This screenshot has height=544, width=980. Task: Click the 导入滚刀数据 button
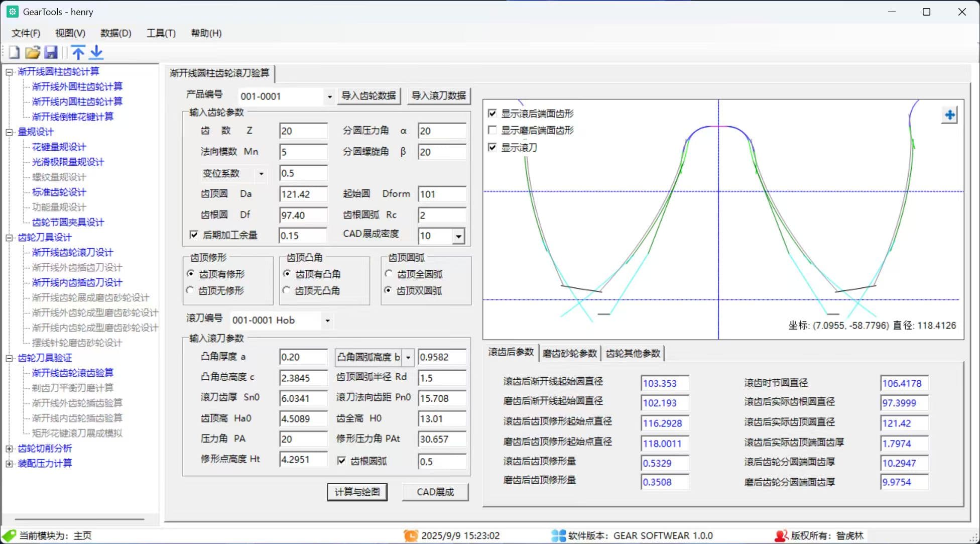439,95
